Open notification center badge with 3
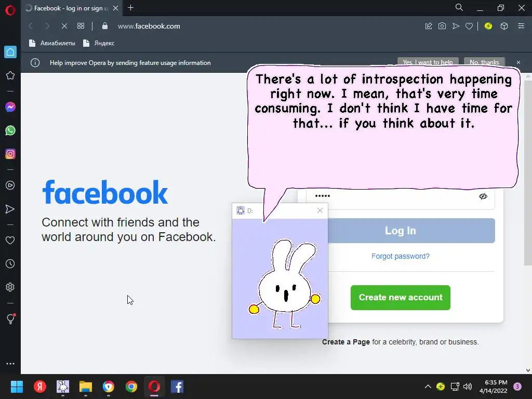Screen dimensions: 532x399 tap(517, 387)
